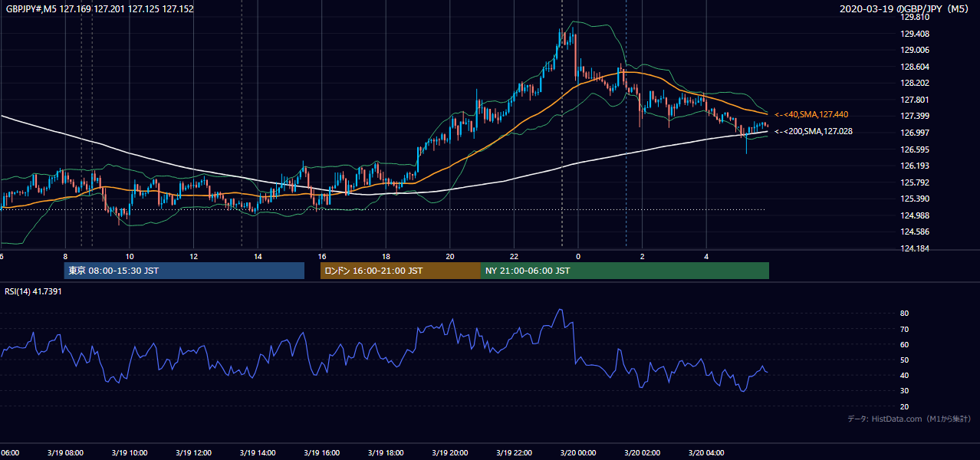The image size is (980, 460).
Task: Click hour label 22 under price chart
Action: (514, 257)
